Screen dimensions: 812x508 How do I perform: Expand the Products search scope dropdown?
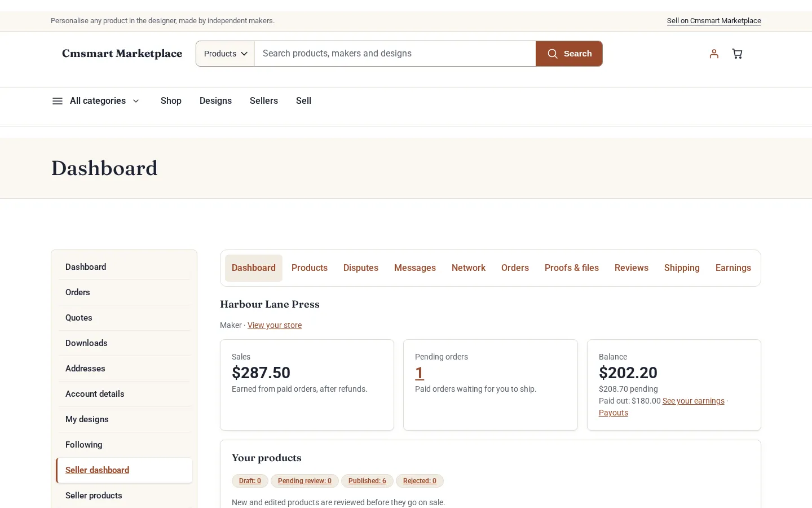[x=226, y=54]
